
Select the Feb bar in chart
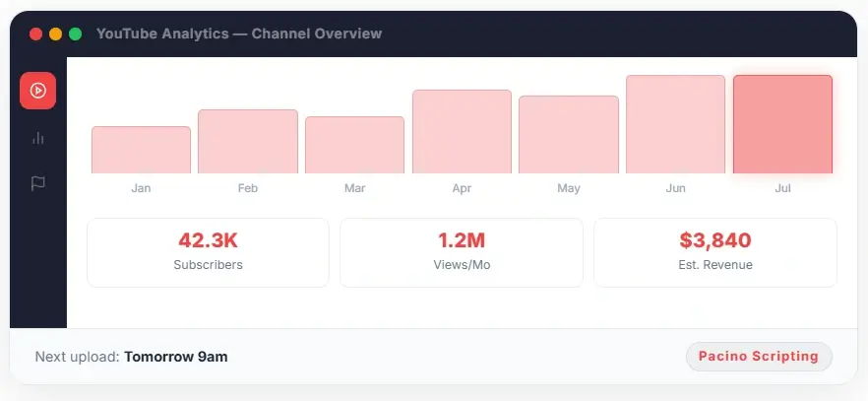coord(248,141)
